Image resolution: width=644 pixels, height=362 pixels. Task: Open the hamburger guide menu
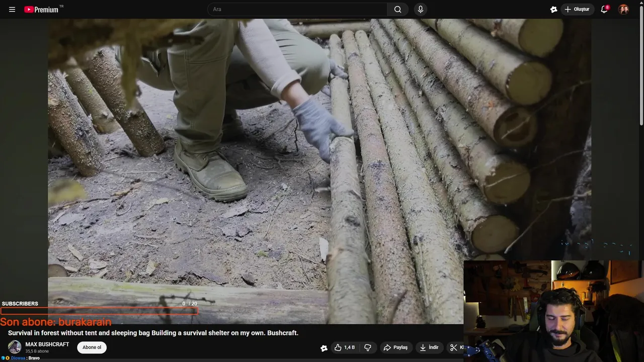12,10
